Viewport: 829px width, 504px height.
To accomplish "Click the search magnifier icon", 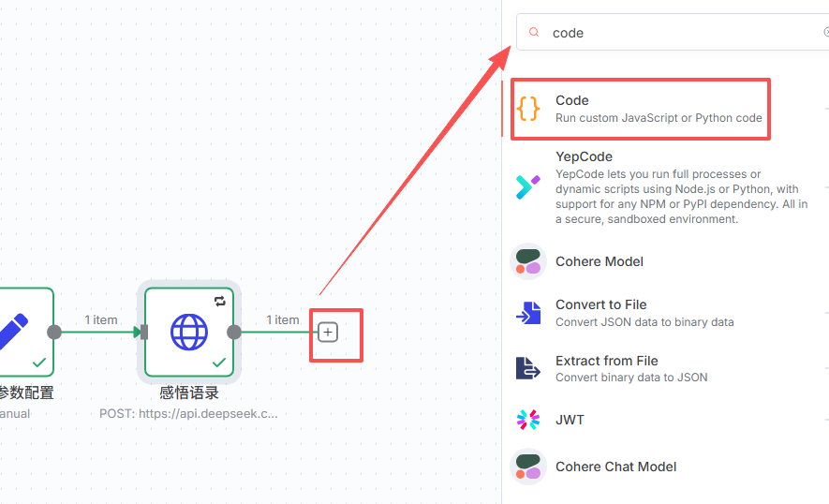I will pyautogui.click(x=534, y=32).
